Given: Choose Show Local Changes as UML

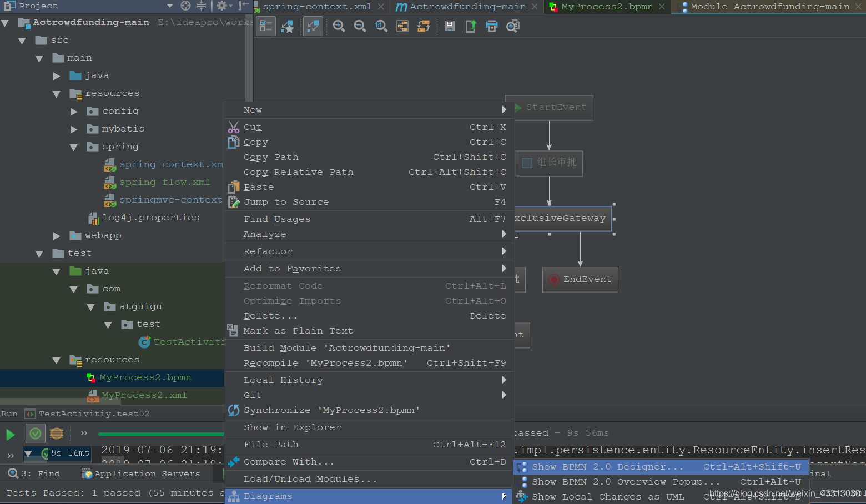Looking at the screenshot, I should (661, 497).
